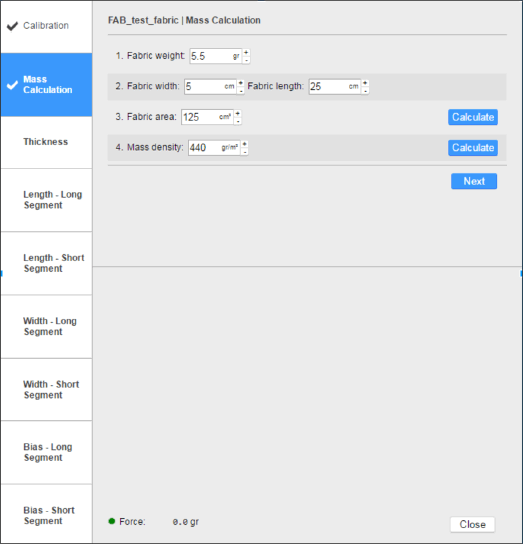Open Bias - Long Segment step
Image resolution: width=523 pixels, height=544 pixels.
[46, 452]
